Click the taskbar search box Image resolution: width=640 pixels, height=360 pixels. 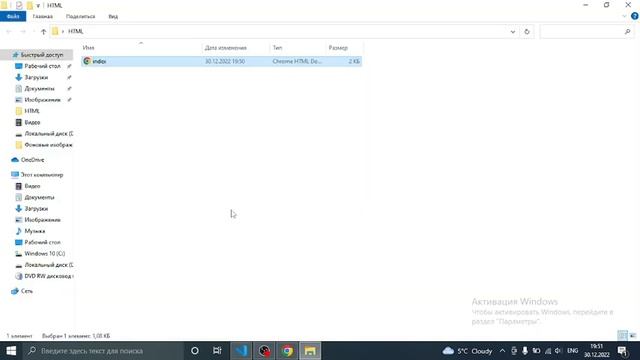click(x=102, y=351)
